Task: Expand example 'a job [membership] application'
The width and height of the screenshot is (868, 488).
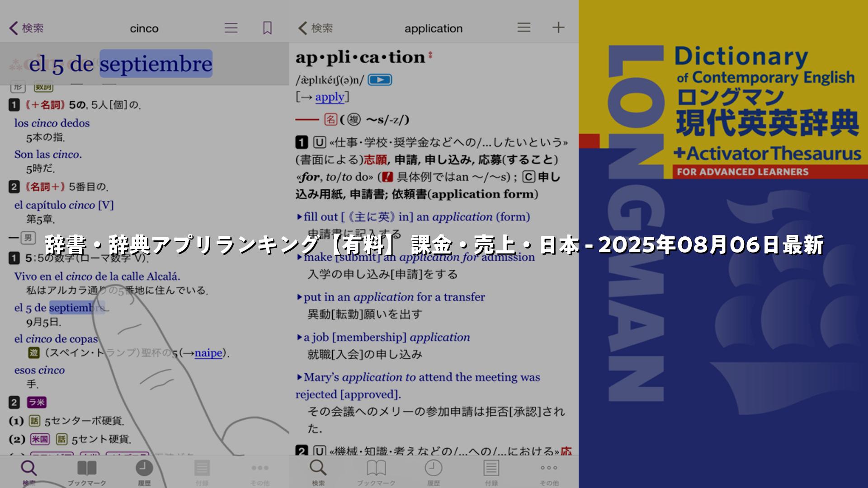Action: pyautogui.click(x=383, y=337)
